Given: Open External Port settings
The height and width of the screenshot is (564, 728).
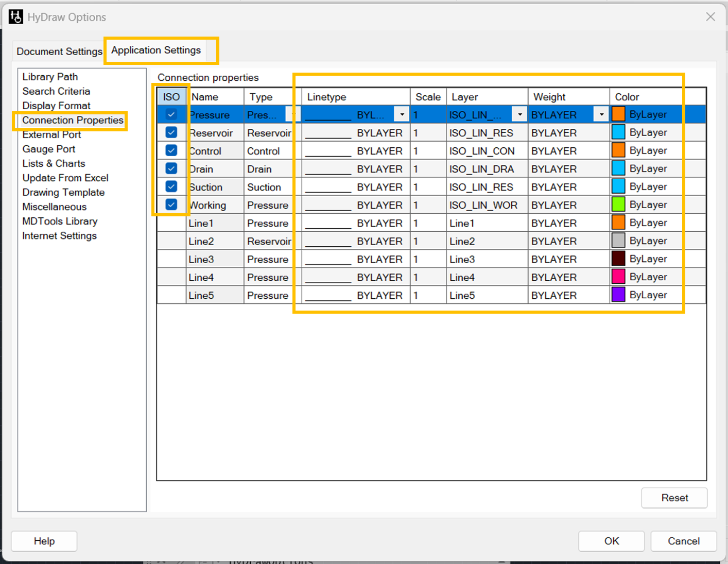Looking at the screenshot, I should (x=51, y=134).
